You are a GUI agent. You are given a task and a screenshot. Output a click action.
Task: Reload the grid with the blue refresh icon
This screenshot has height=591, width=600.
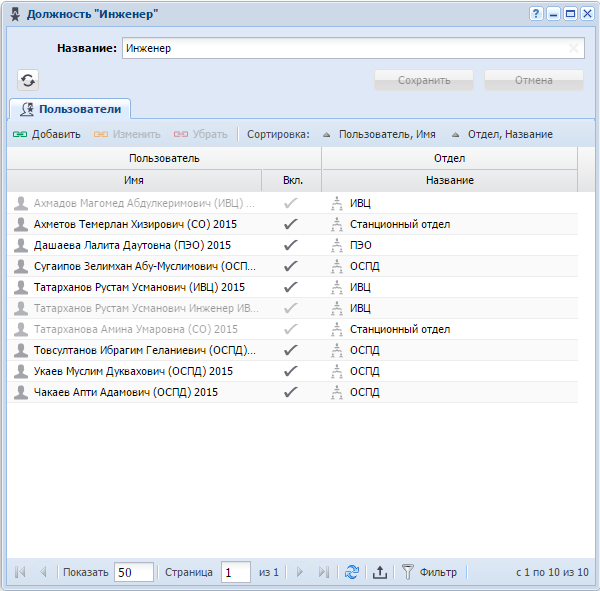tap(352, 572)
